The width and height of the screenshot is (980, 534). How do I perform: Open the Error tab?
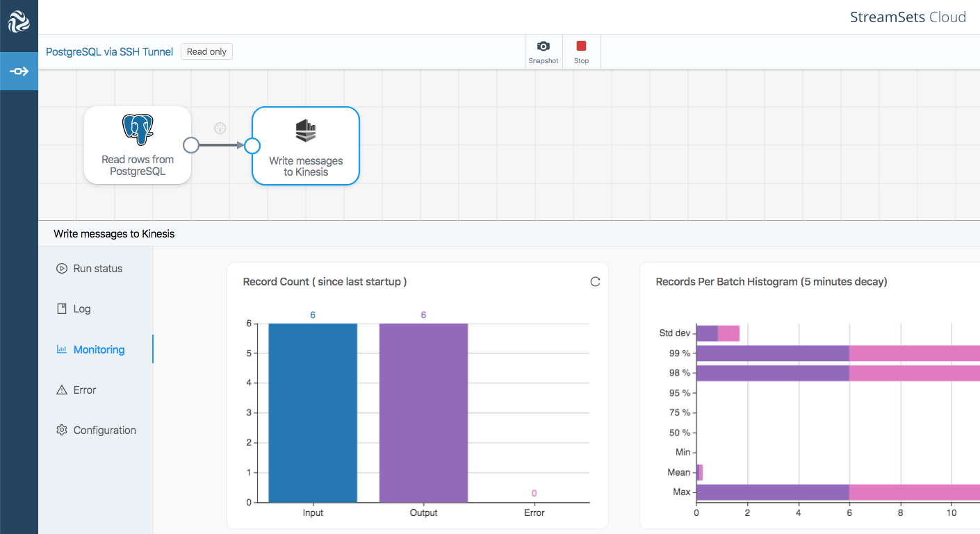[x=96, y=390]
